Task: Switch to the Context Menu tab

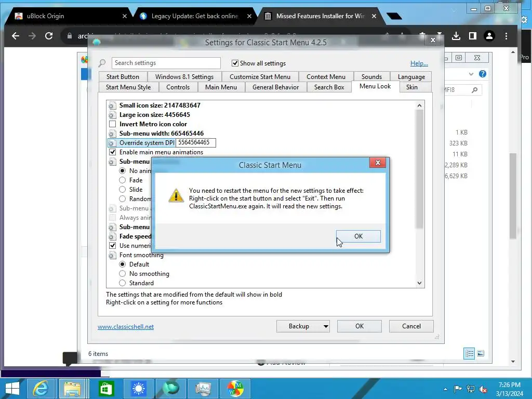Action: point(326,77)
